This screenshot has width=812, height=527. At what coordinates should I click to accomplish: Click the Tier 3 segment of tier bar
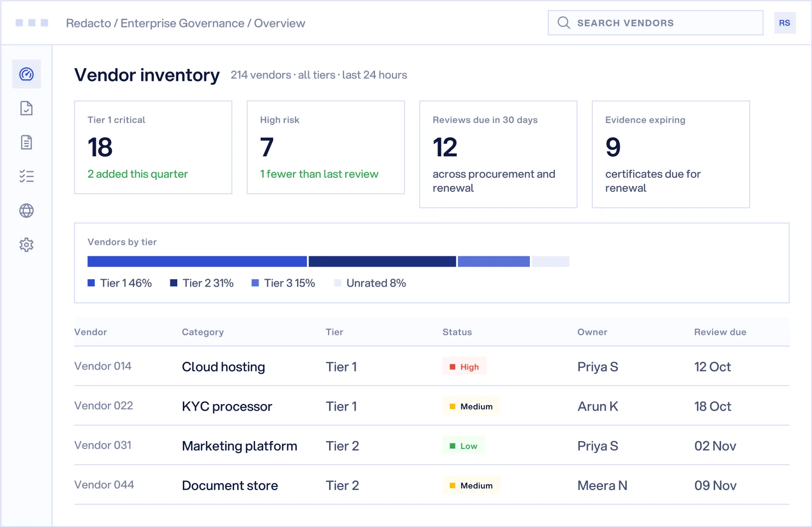[494, 262]
